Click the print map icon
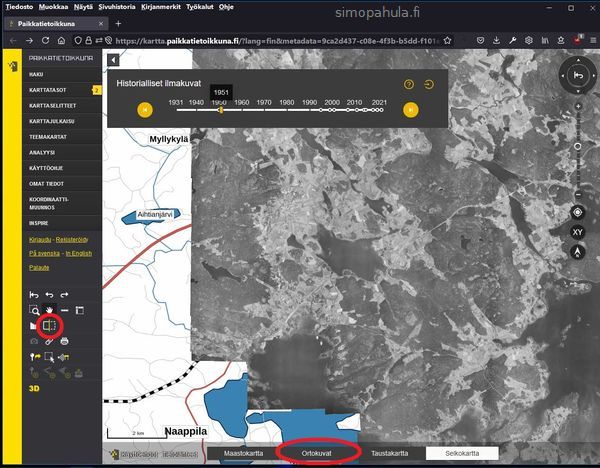Image resolution: width=600 pixels, height=468 pixels. point(64,341)
